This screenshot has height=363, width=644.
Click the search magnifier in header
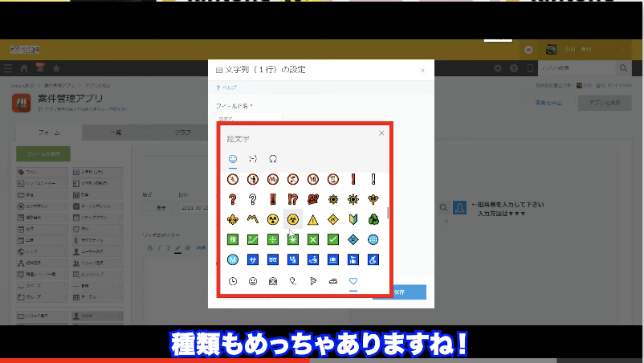tap(623, 68)
